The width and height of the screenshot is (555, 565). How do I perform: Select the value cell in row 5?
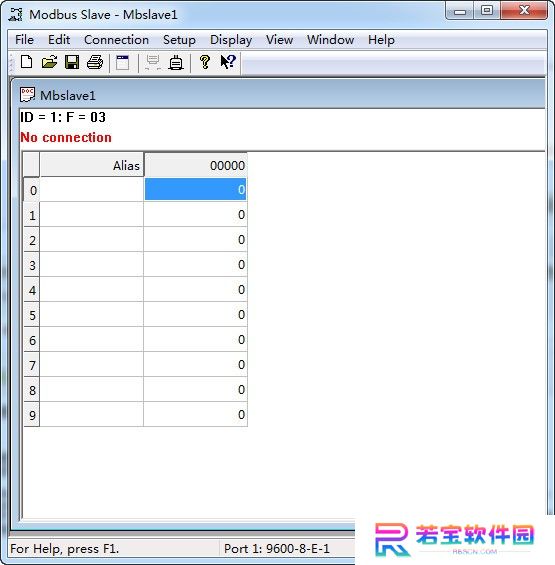(x=195, y=315)
